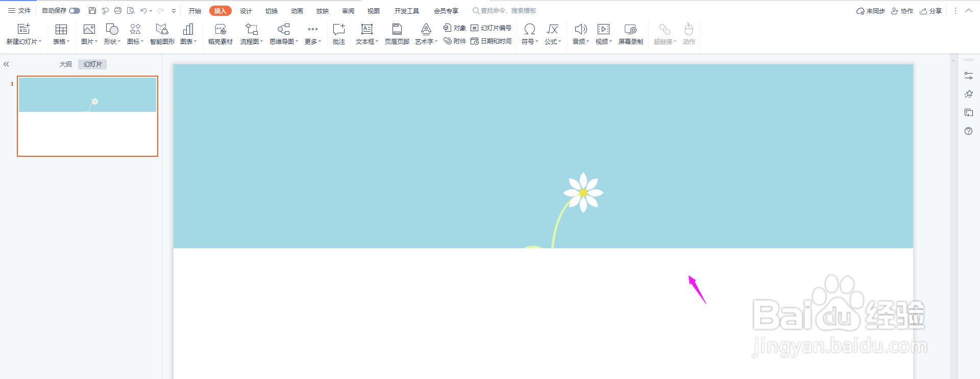Screen dimensions: 980x379
Task: Select the Insert (插入) tab
Action: click(x=220, y=11)
